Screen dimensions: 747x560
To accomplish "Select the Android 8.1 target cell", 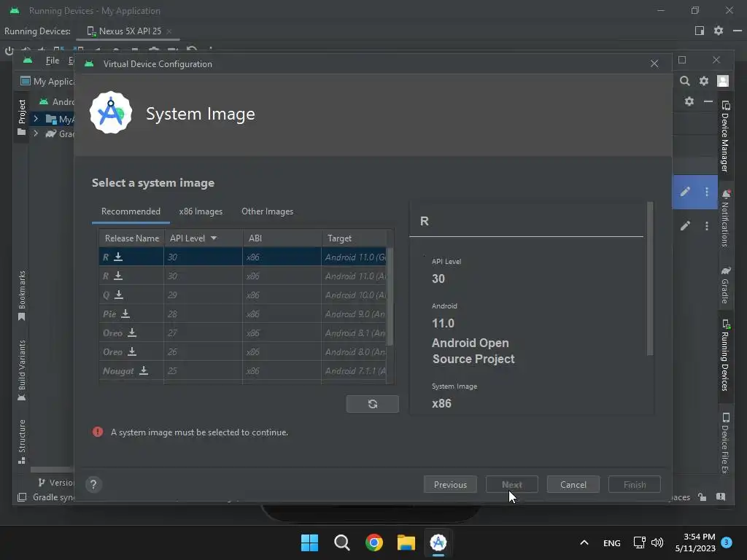I will coord(355,332).
